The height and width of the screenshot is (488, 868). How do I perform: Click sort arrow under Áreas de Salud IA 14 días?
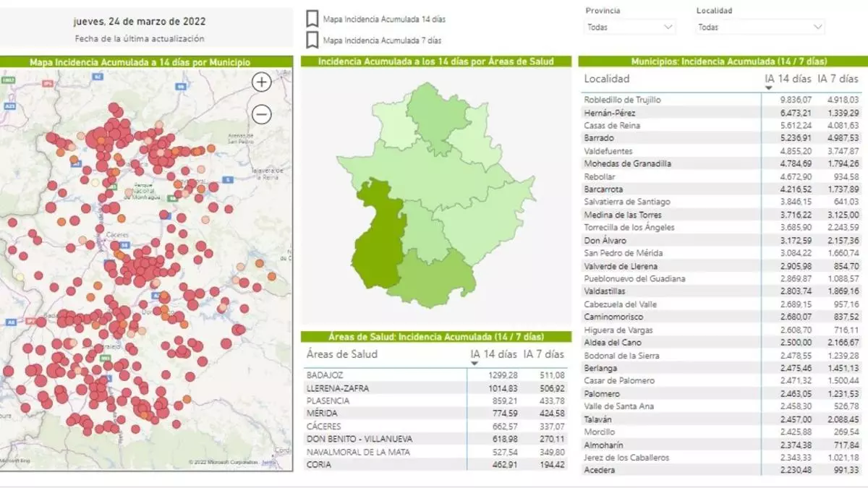point(475,364)
